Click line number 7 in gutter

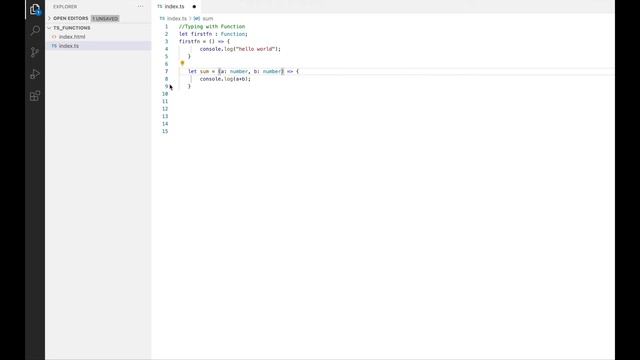pyautogui.click(x=166, y=71)
